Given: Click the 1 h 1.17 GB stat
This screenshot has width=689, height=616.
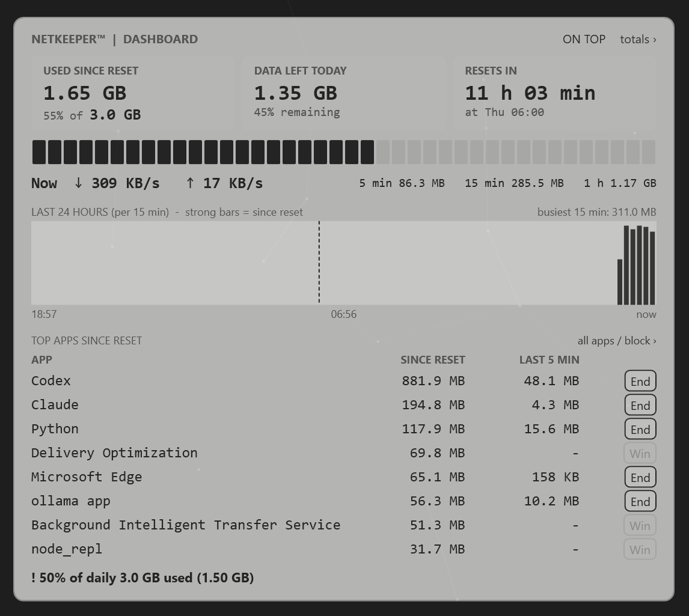Looking at the screenshot, I should (620, 183).
